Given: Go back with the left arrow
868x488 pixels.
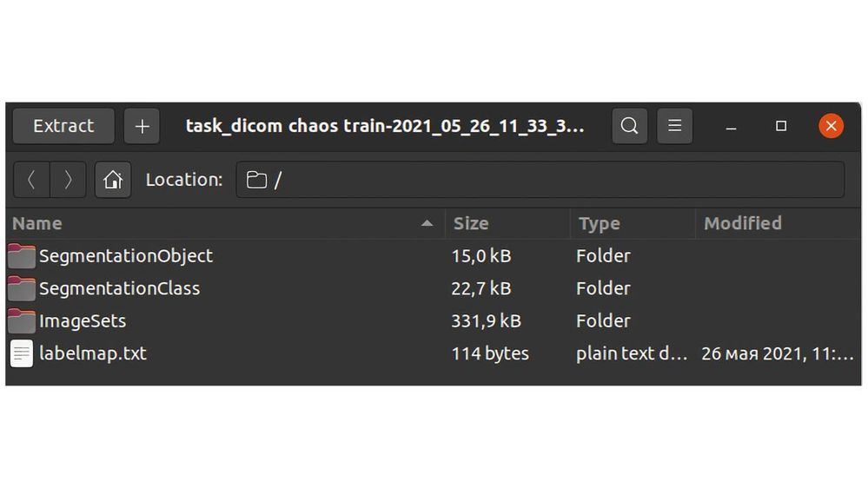Looking at the screenshot, I should (x=32, y=180).
